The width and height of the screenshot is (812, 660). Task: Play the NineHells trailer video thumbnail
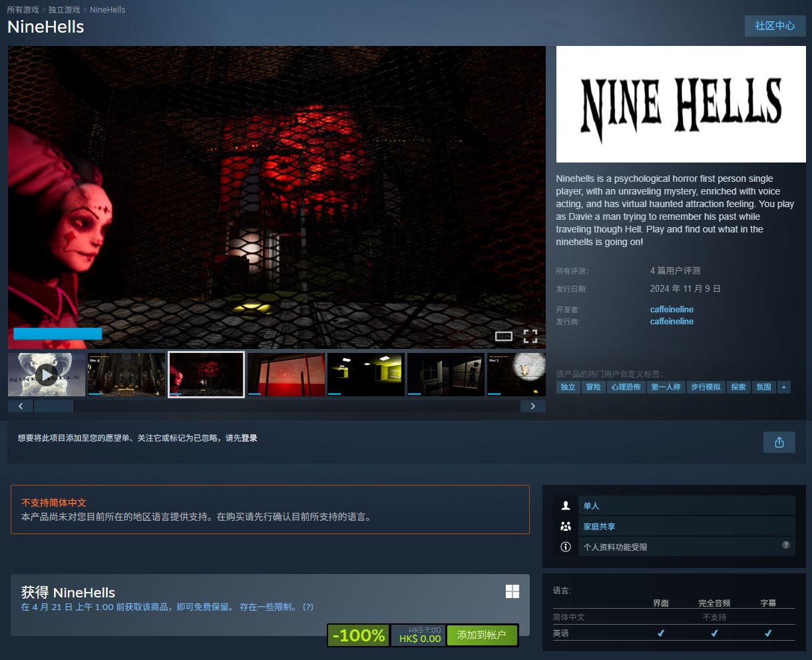(x=47, y=375)
